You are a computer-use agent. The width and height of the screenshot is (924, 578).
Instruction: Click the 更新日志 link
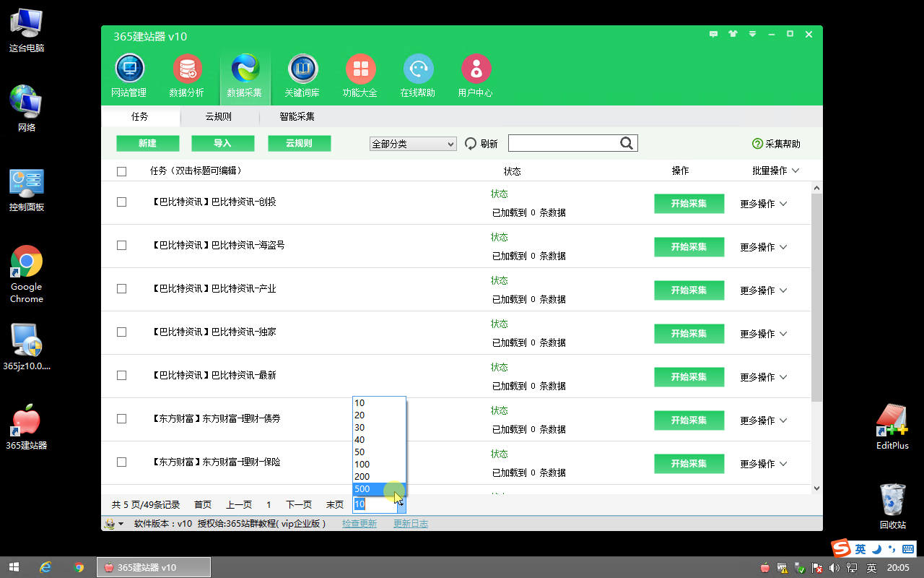click(x=411, y=524)
